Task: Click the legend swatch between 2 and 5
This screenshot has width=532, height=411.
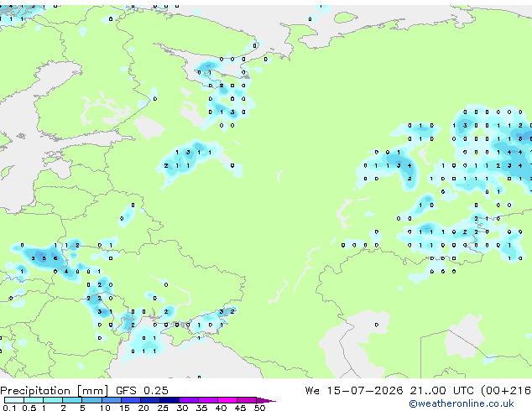Action: pos(72,400)
